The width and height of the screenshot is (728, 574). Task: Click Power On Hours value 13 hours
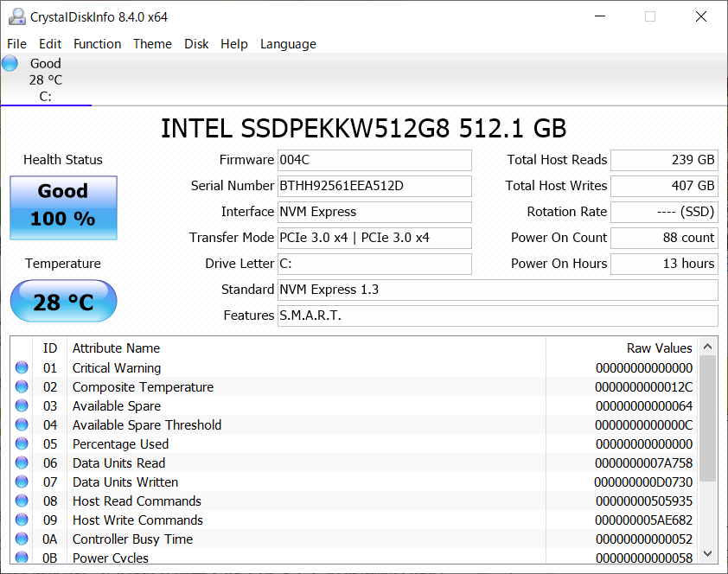click(664, 264)
